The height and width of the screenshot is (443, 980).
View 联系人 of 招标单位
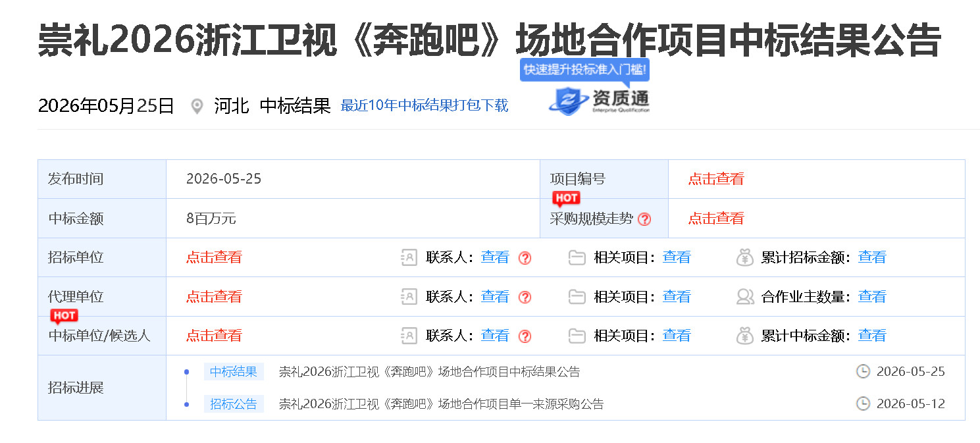[495, 257]
